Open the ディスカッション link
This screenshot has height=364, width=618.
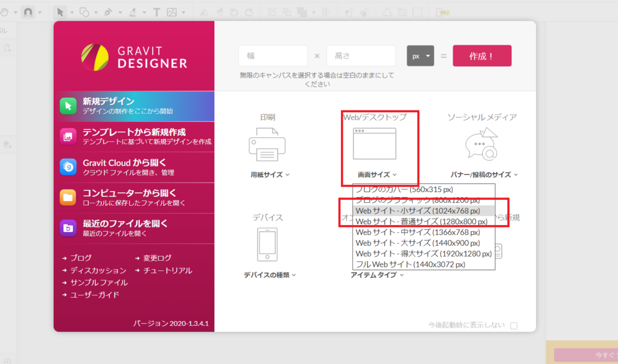coord(98,270)
